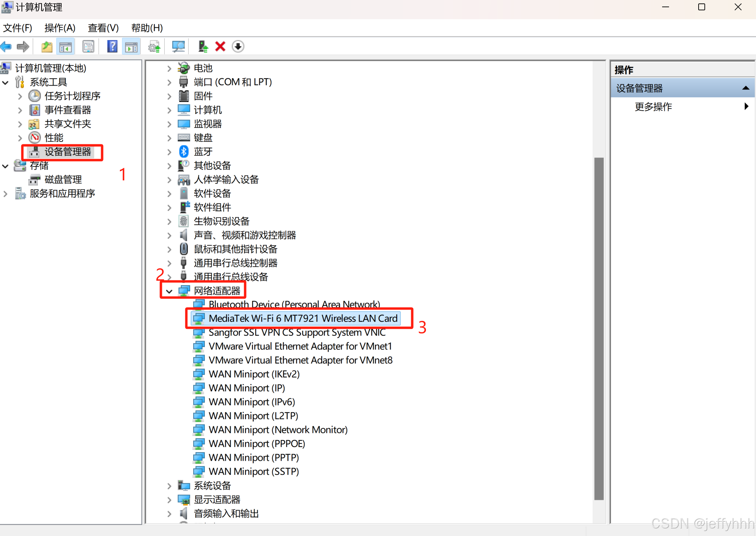Click the Back arrow toolbar icon
The width and height of the screenshot is (756, 536).
(x=6, y=46)
